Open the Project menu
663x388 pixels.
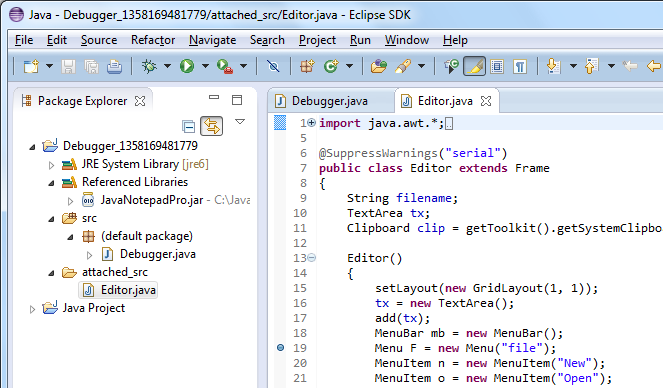click(318, 40)
